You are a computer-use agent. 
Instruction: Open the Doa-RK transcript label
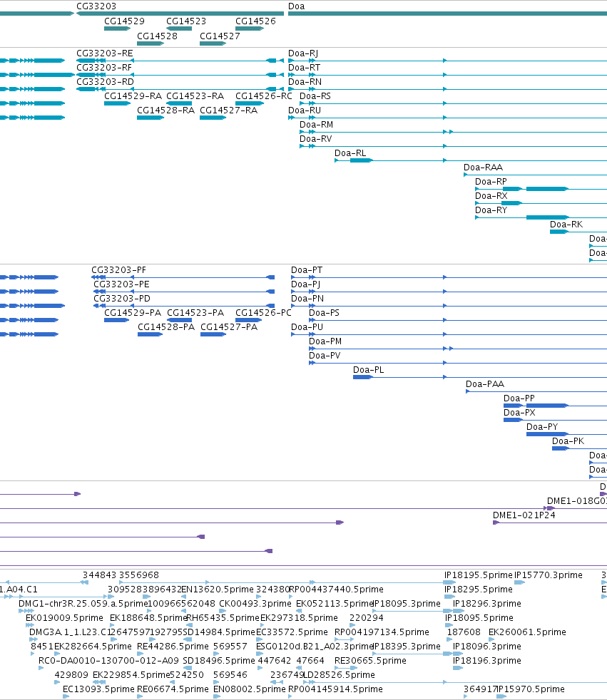(566, 225)
